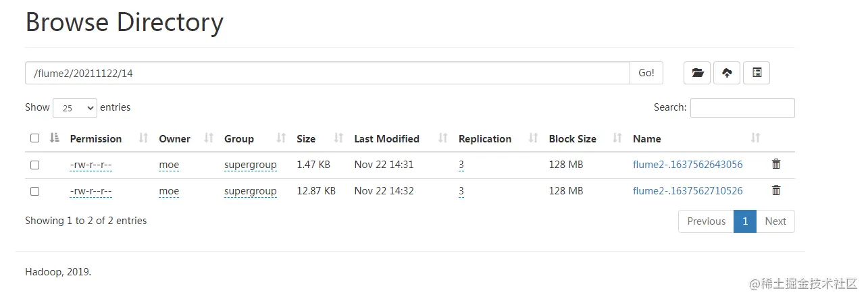The width and height of the screenshot is (868, 301).
Task: Click the cut and paste list icon
Action: pyautogui.click(x=757, y=73)
